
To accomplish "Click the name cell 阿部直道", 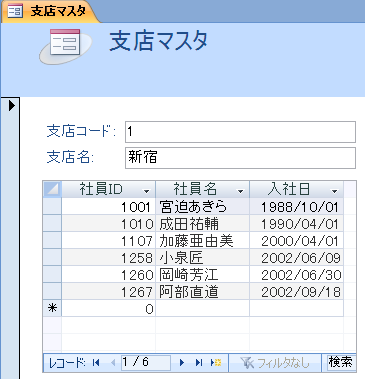I will (203, 292).
